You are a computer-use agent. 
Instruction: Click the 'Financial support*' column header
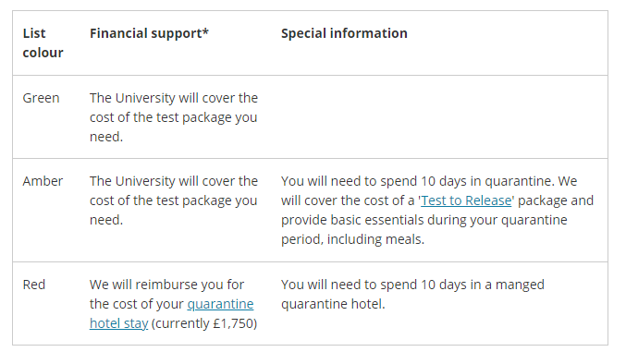[149, 33]
